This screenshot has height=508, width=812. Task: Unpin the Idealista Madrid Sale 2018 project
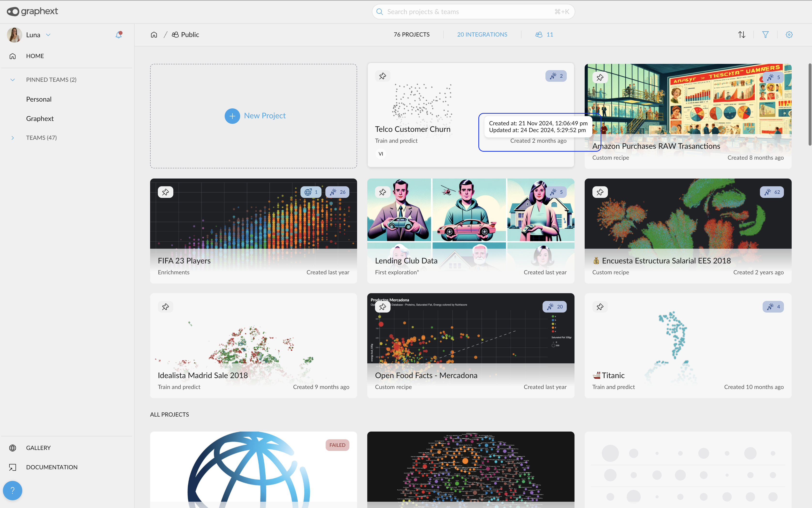tap(165, 307)
